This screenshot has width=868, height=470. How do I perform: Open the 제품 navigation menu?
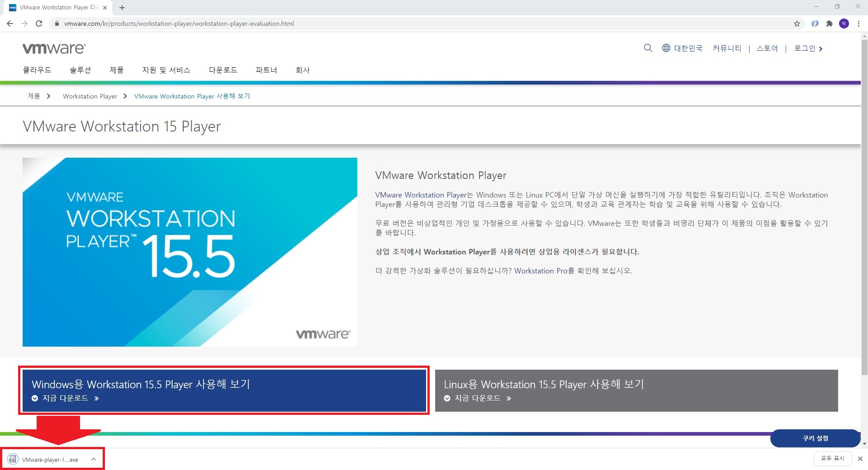(117, 70)
